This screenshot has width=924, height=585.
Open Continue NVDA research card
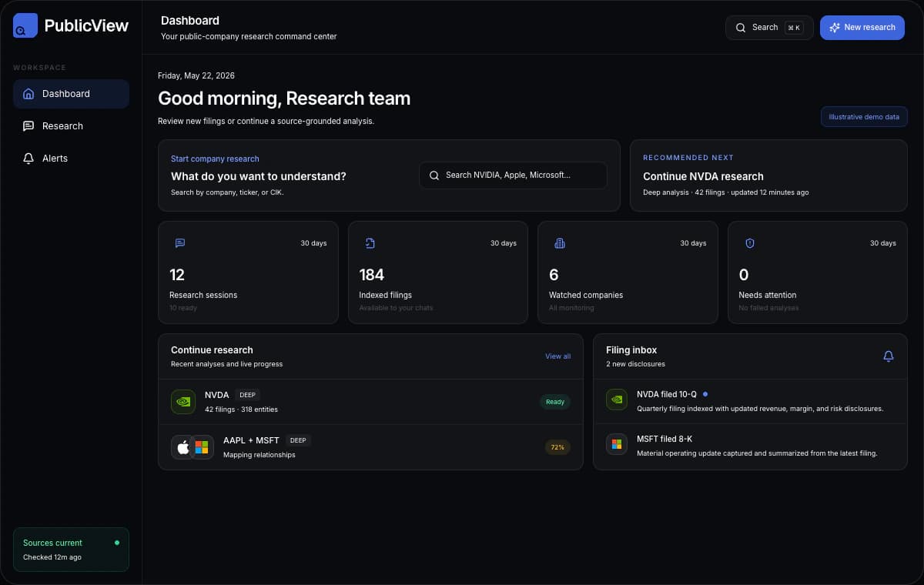768,175
